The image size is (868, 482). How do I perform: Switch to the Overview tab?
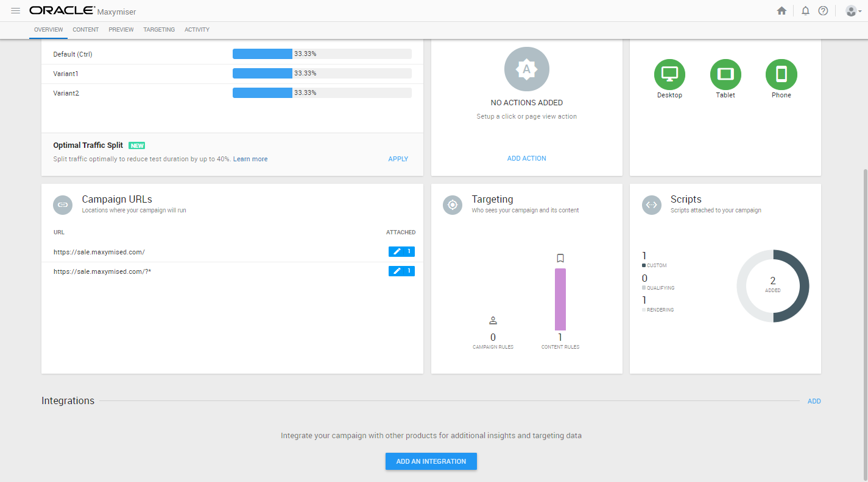click(49, 30)
